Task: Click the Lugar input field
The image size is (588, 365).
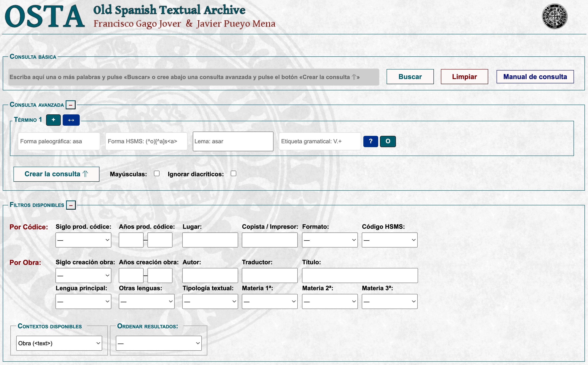Action: pyautogui.click(x=210, y=240)
